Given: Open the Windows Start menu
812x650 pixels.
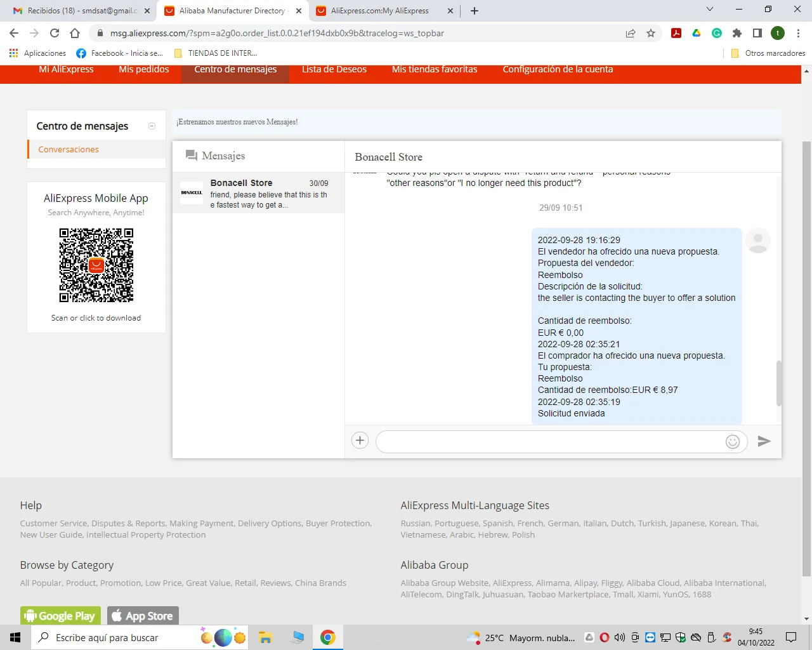Looking at the screenshot, I should (15, 637).
